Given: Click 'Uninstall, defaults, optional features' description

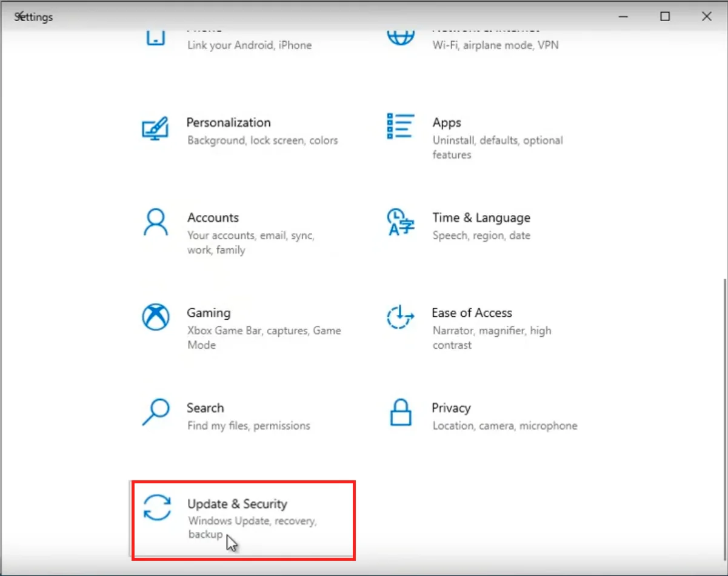Looking at the screenshot, I should (498, 148).
